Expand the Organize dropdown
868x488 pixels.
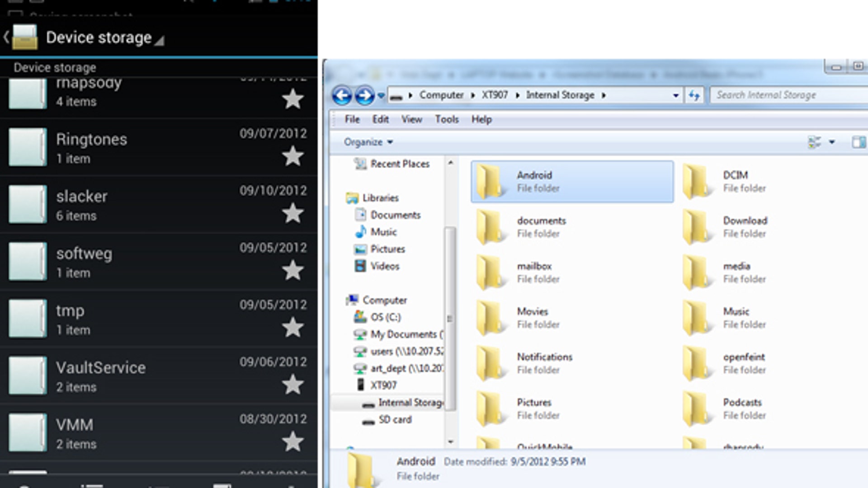pyautogui.click(x=368, y=142)
